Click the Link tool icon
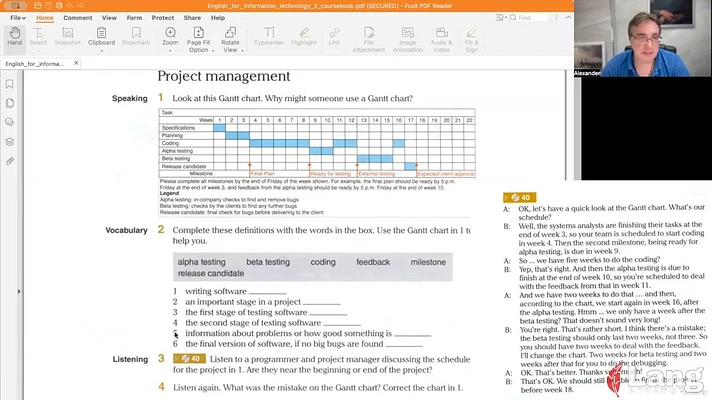 pyautogui.click(x=334, y=32)
